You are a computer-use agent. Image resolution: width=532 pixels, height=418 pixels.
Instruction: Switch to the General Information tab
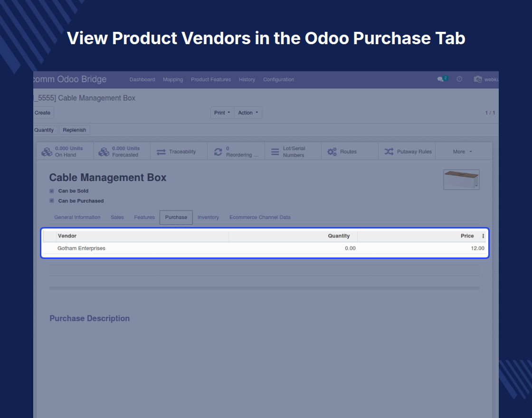coord(77,217)
